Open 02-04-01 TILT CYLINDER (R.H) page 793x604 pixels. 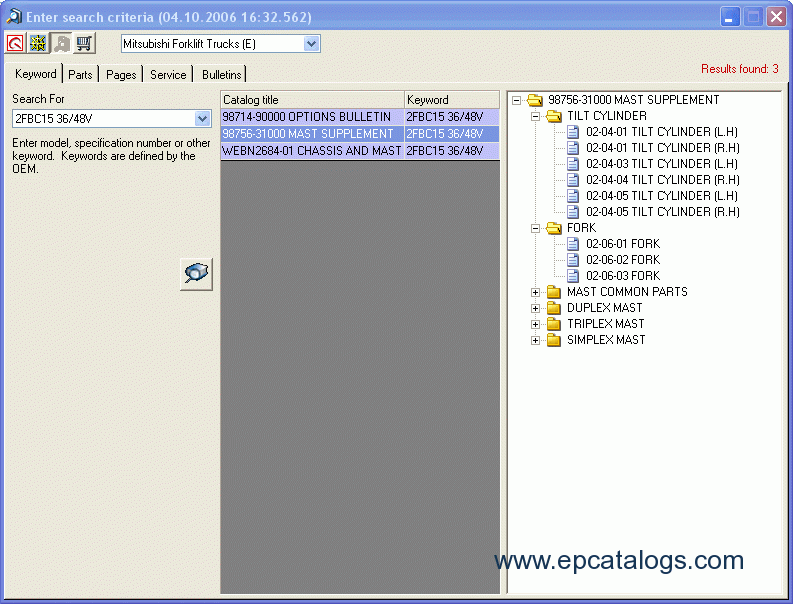click(x=663, y=148)
